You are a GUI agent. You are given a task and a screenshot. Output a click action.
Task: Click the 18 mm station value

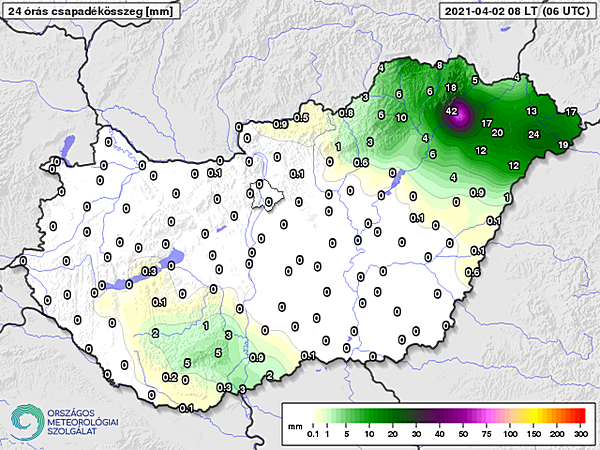click(450, 88)
